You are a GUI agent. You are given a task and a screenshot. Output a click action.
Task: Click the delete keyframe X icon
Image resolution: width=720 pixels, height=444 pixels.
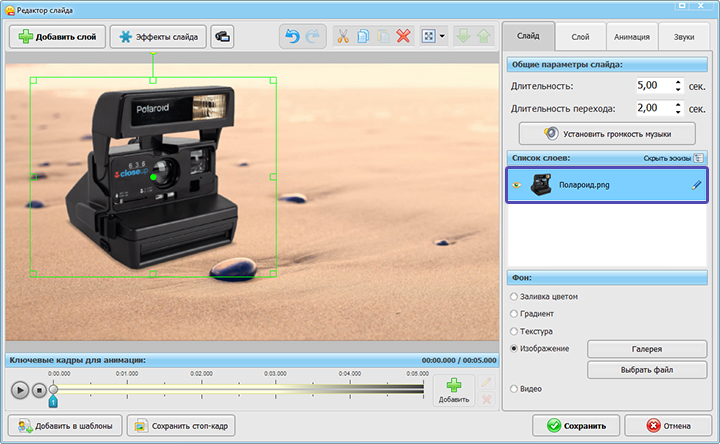(x=486, y=399)
